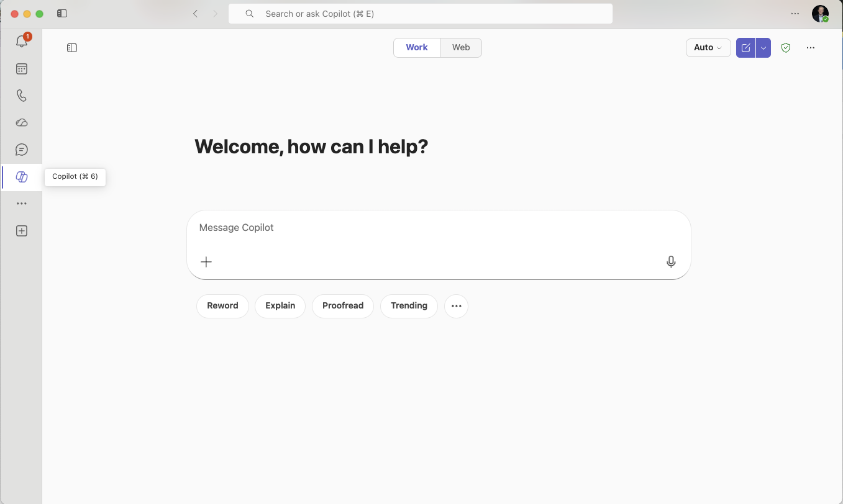Start a new chat with compose icon
This screenshot has width=843, height=504.
pos(746,48)
